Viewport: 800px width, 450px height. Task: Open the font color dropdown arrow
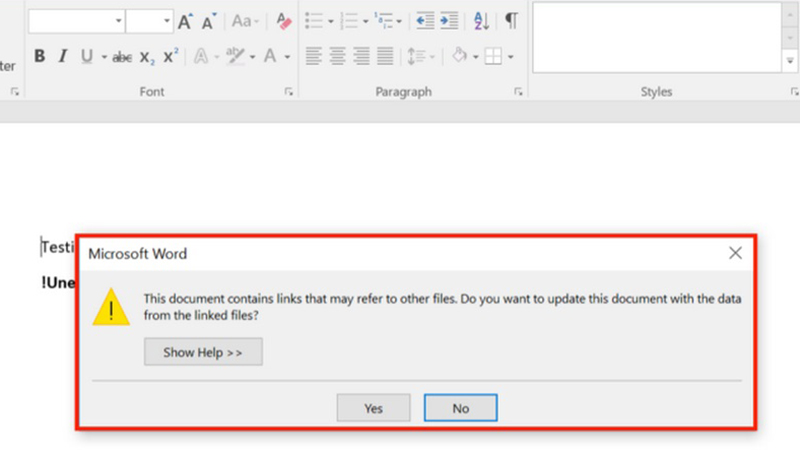click(287, 57)
